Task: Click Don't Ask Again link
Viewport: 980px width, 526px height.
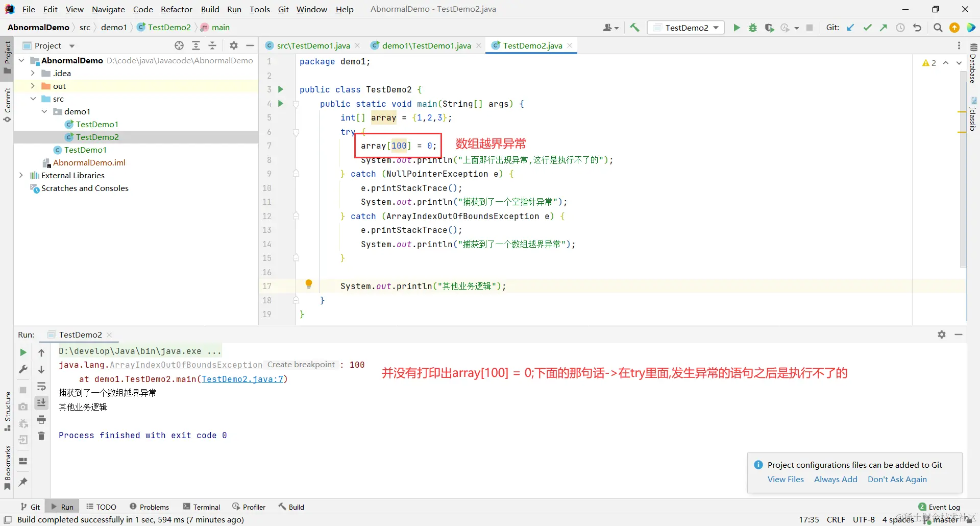Action: tap(897, 479)
